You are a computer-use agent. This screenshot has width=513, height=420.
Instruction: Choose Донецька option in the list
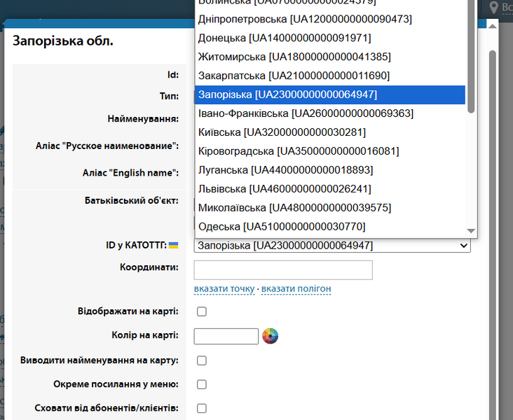[285, 38]
